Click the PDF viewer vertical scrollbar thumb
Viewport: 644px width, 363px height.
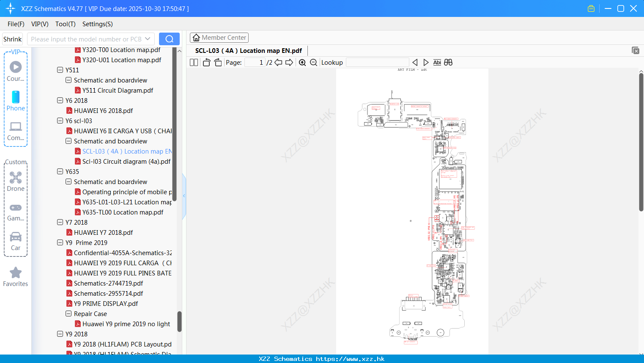click(641, 142)
